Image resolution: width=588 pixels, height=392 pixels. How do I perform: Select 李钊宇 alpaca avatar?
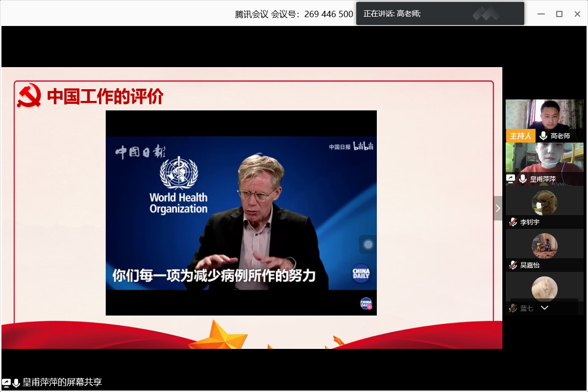click(x=544, y=203)
